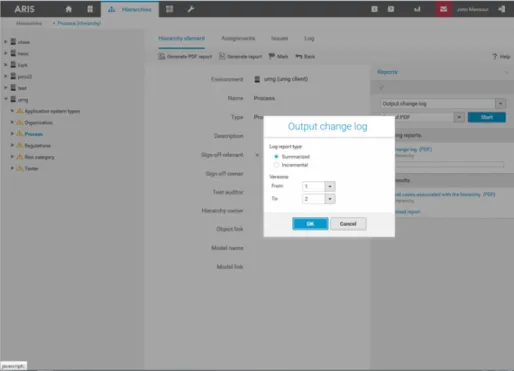Click the second square icon in top-right bar
The width and height of the screenshot is (514, 371).
(391, 9)
